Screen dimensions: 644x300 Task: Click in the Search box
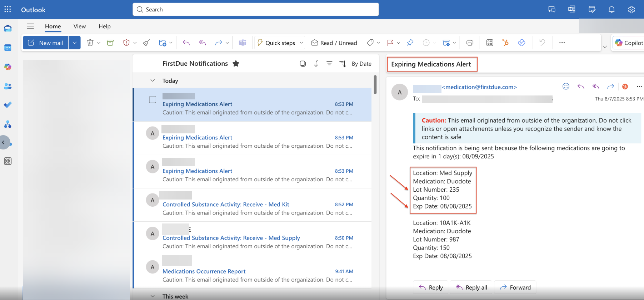pyautogui.click(x=255, y=10)
